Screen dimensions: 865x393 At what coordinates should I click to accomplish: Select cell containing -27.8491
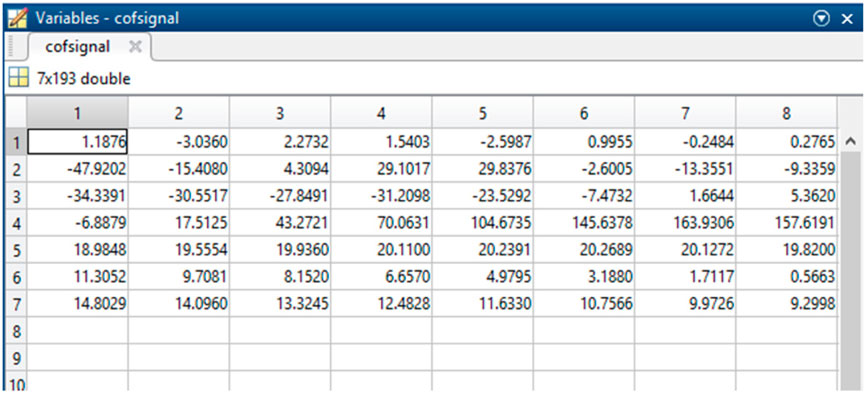280,196
